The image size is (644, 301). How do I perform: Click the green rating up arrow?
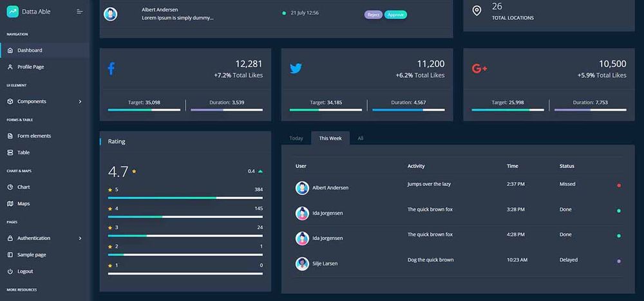pos(260,172)
